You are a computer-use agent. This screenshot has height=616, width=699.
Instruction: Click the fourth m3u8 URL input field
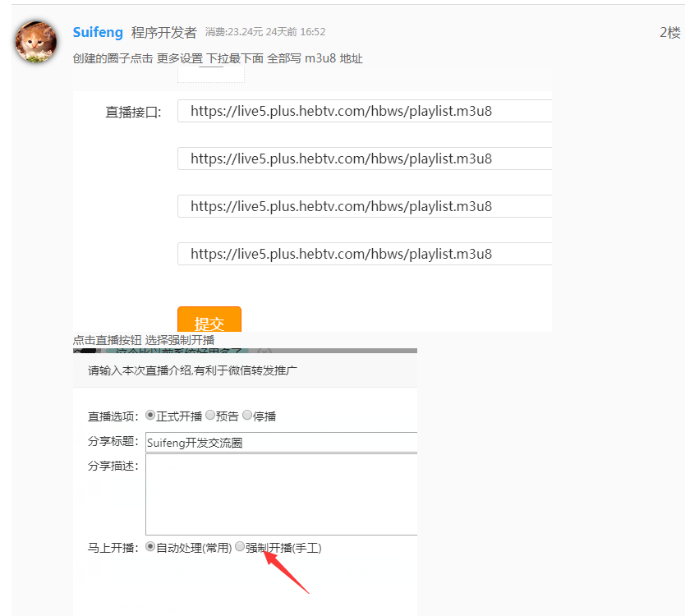[x=364, y=254]
